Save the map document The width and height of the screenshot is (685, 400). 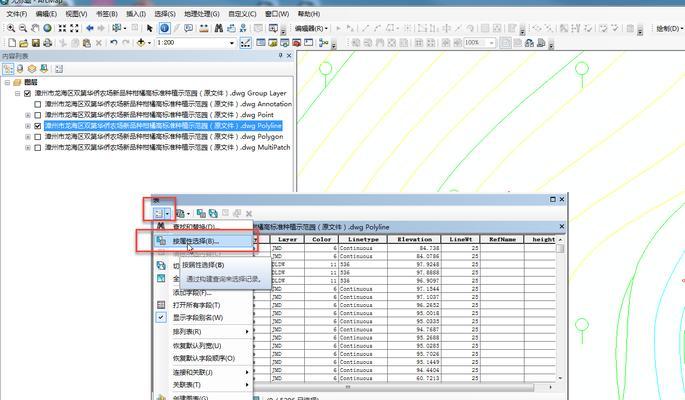pos(36,43)
